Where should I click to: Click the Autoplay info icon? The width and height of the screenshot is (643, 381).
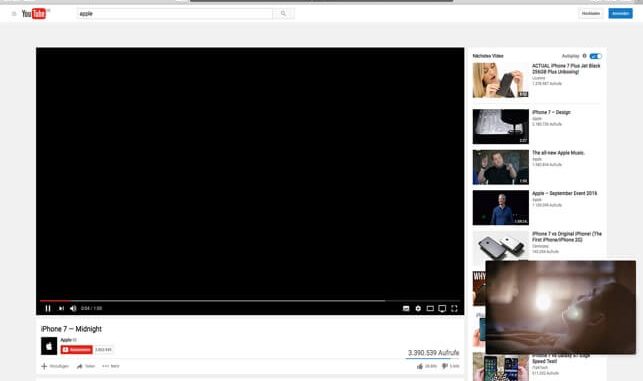coord(584,56)
